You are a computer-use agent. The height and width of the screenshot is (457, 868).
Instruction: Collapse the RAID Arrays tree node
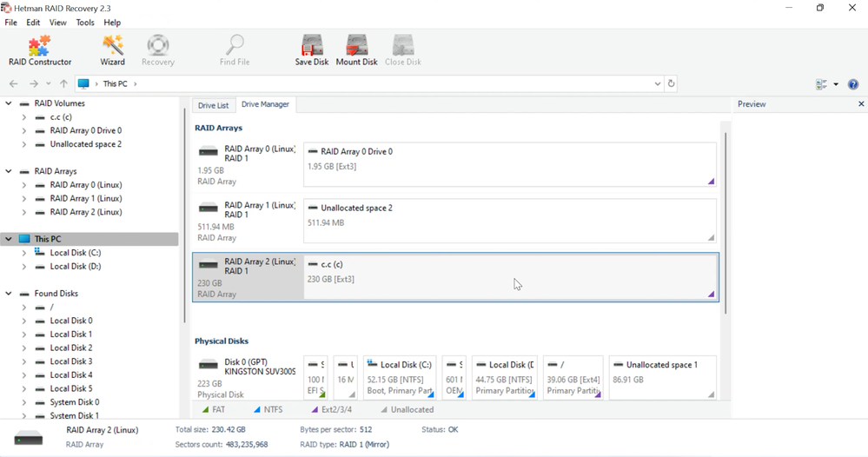(x=9, y=171)
